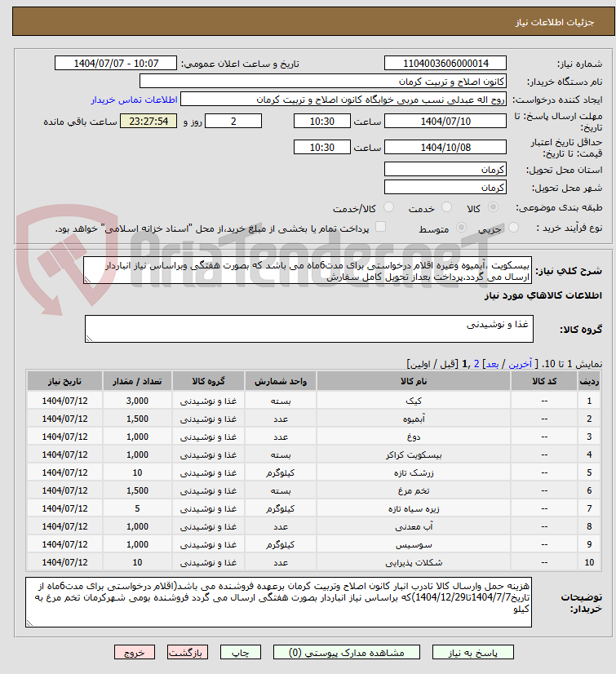
Task: Click the quantity 3,000 in the کیک row
Action: click(138, 401)
